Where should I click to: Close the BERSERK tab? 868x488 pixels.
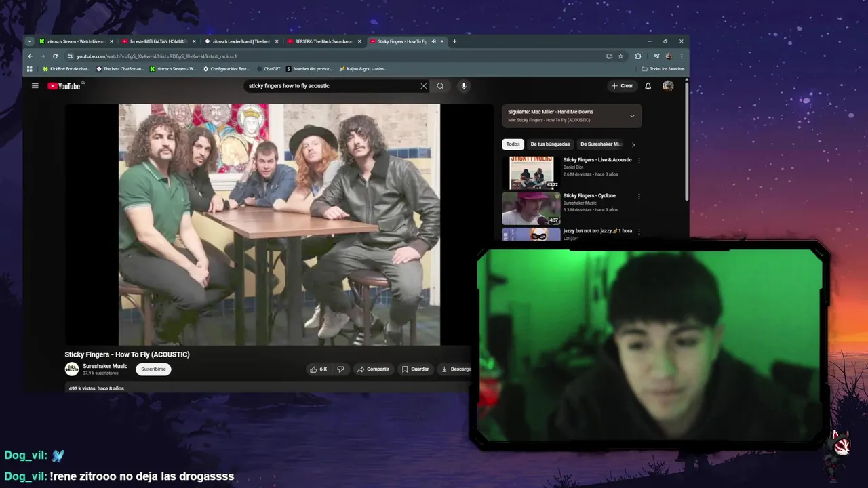(359, 41)
